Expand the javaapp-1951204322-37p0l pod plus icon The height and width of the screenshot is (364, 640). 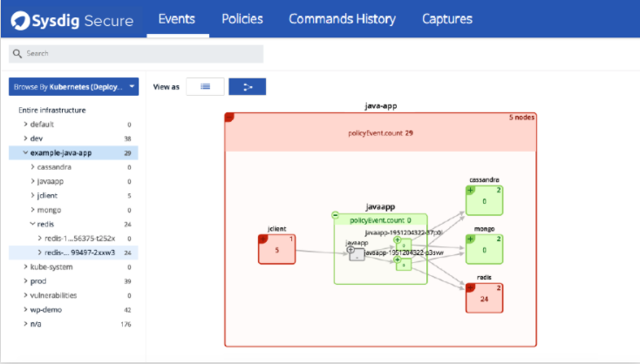pos(397,239)
